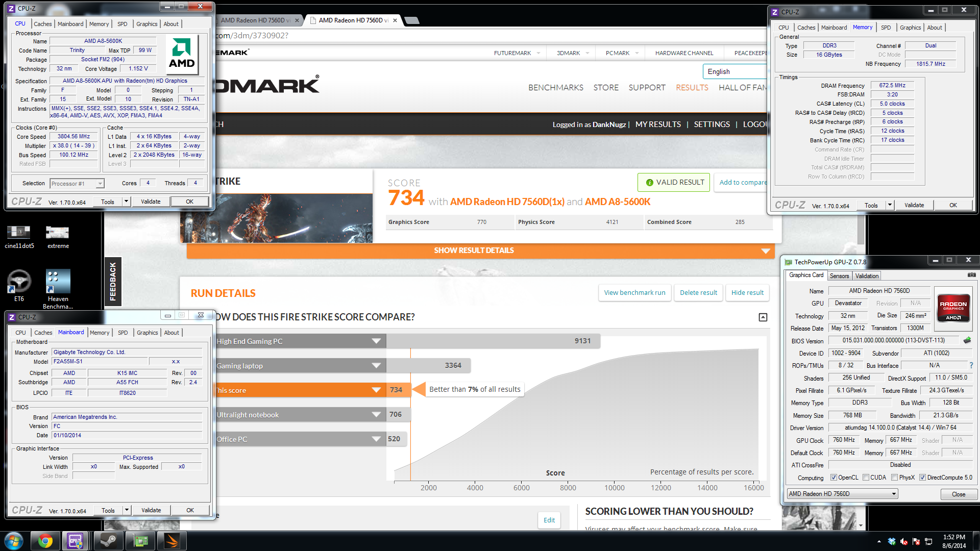
Task: Open the GPU-Z taskbar icon
Action: coord(140,541)
